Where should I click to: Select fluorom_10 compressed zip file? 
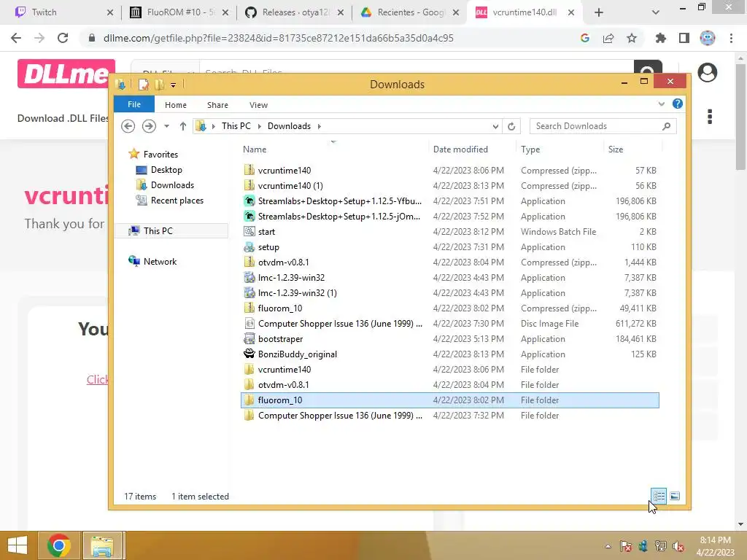tap(449, 308)
